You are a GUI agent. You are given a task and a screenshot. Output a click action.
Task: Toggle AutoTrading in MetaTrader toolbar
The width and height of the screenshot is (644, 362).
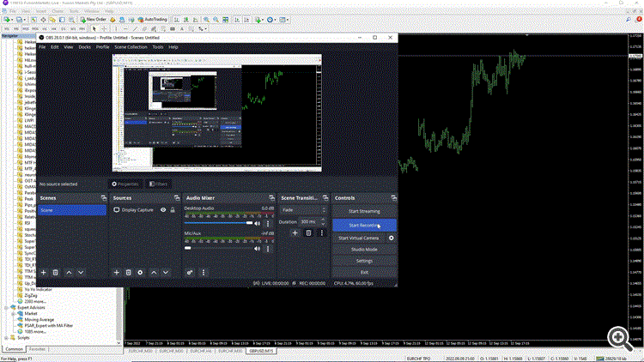152,20
